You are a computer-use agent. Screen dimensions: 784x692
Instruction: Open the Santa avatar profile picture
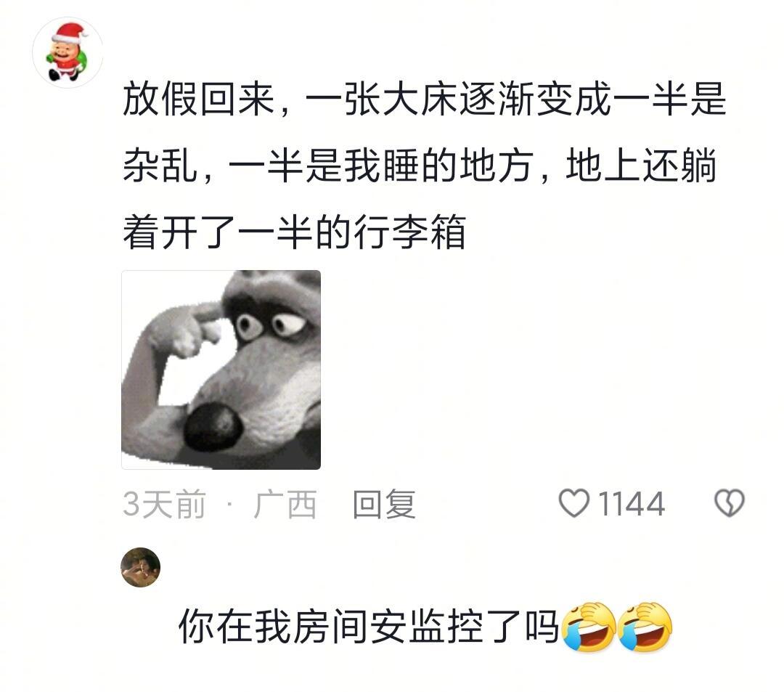click(68, 52)
